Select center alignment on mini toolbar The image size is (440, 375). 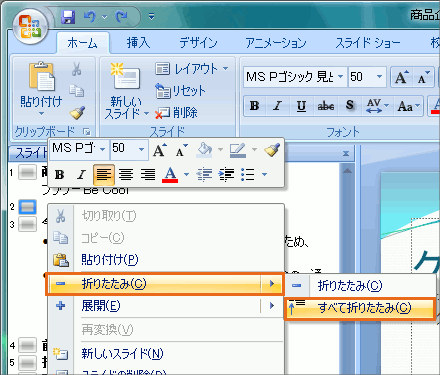[x=126, y=174]
